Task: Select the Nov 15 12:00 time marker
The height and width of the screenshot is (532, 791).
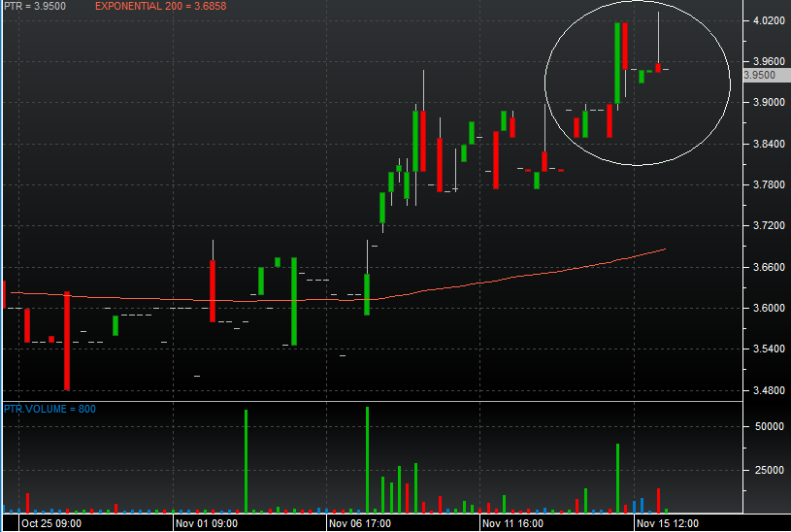Action: click(668, 523)
